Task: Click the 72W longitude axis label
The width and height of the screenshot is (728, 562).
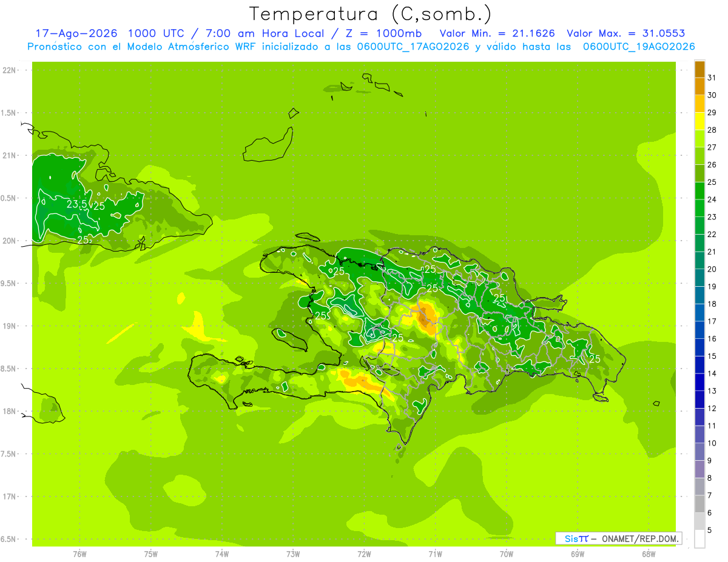Action: (x=364, y=554)
